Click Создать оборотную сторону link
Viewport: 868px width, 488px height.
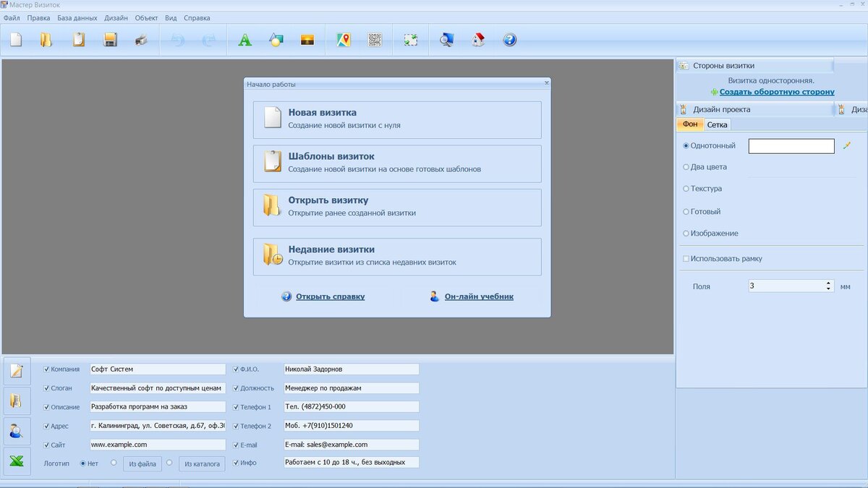tap(777, 92)
